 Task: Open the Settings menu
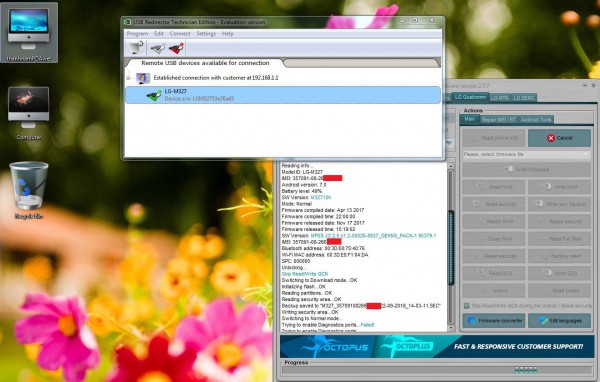tap(206, 34)
